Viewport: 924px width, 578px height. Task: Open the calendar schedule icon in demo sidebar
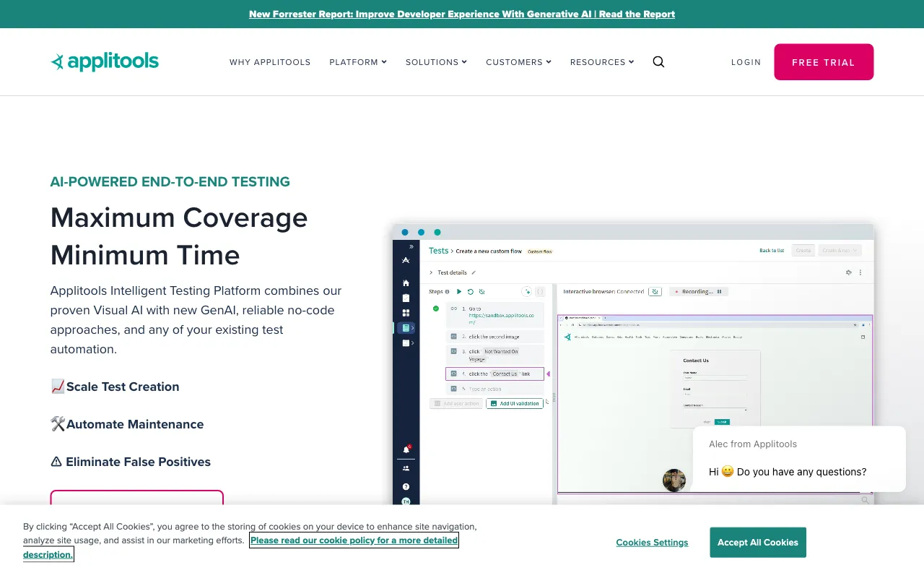[406, 343]
